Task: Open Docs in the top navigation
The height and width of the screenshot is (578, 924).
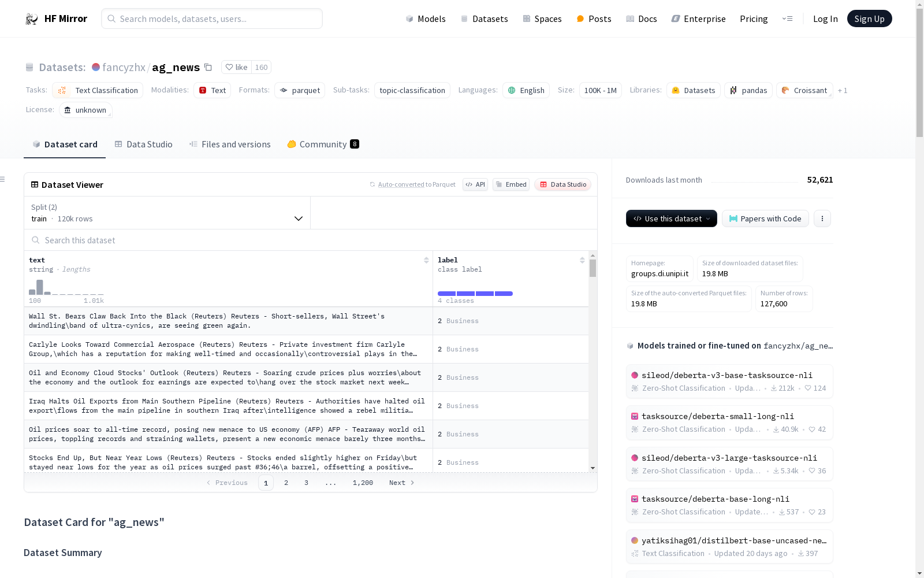Action: (x=642, y=19)
